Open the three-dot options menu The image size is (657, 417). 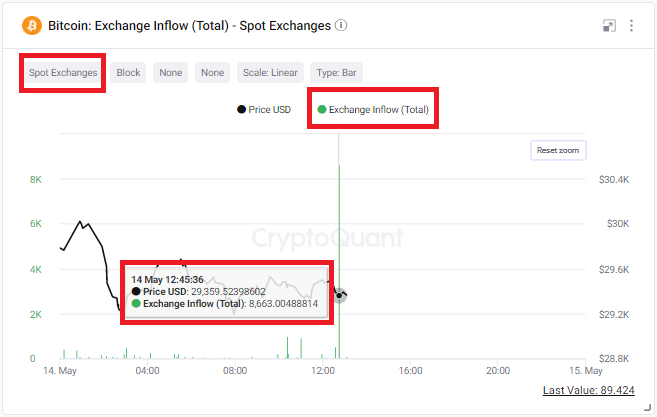pos(631,26)
